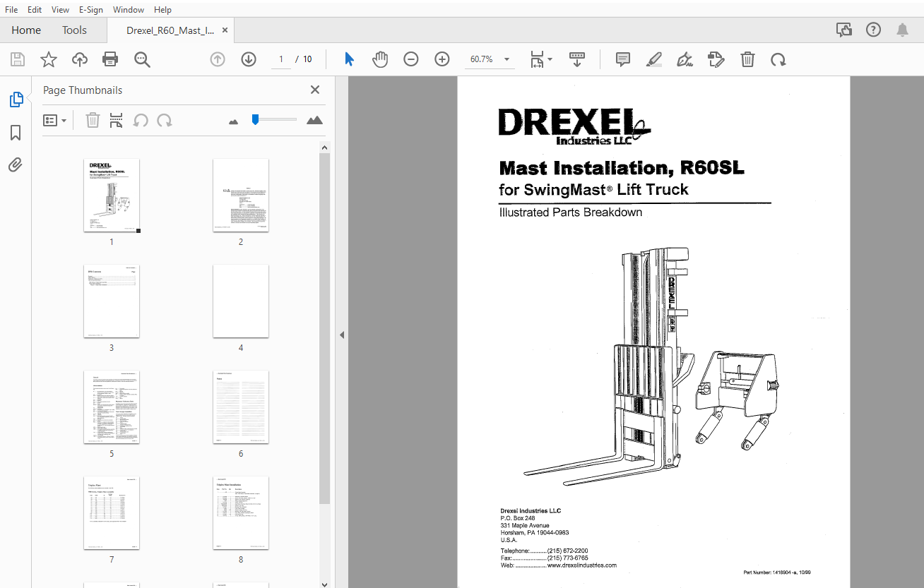Collapse the navigation pane with the arrow
The width and height of the screenshot is (924, 588).
click(342, 335)
